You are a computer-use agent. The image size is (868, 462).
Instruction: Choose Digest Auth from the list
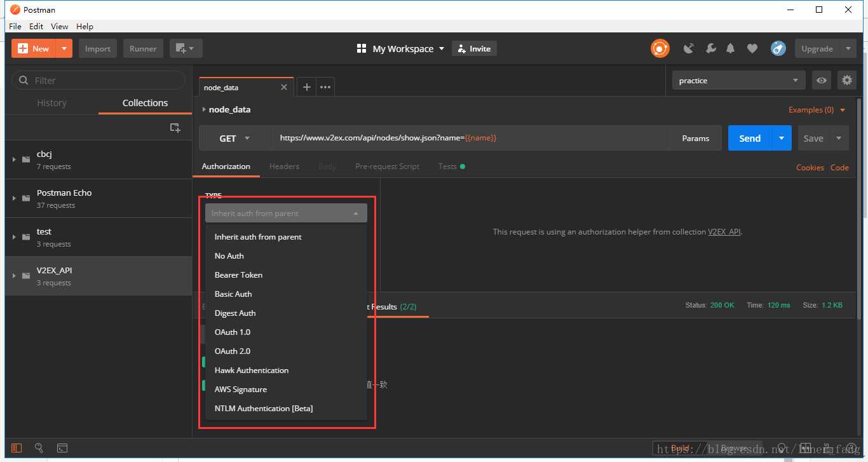coord(286,313)
